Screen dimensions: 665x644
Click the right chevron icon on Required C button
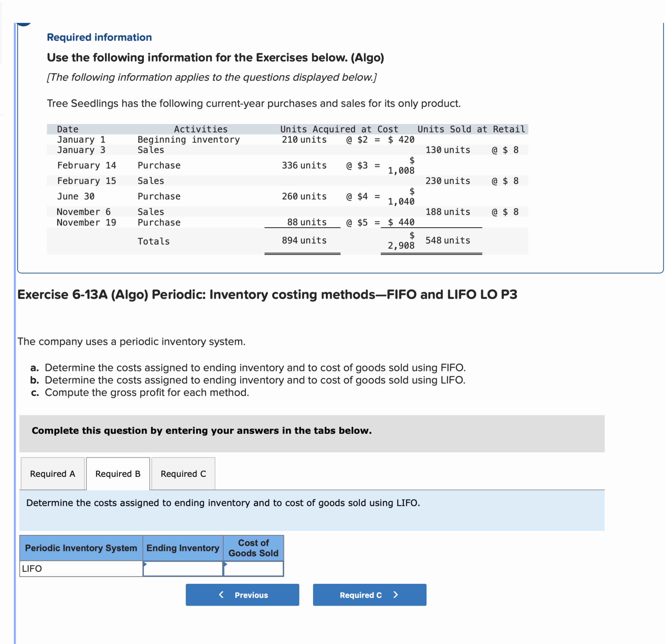[x=395, y=595]
